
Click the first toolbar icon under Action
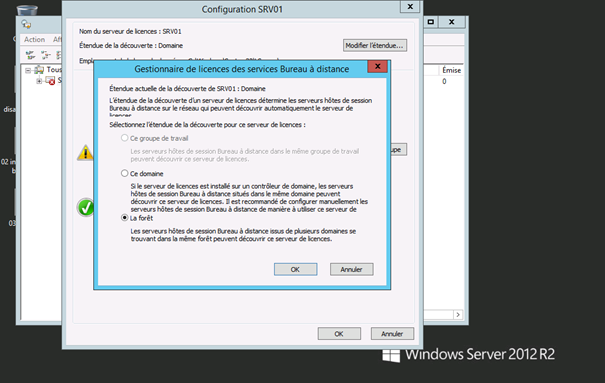pyautogui.click(x=30, y=55)
